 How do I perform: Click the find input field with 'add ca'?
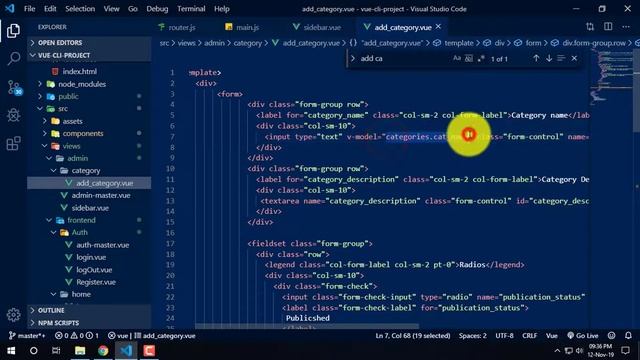tap(404, 58)
